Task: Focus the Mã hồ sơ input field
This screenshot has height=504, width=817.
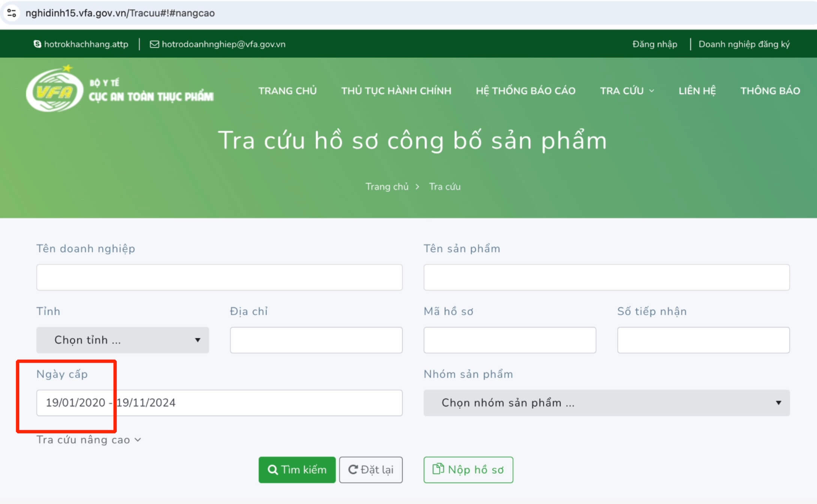Action: point(510,340)
